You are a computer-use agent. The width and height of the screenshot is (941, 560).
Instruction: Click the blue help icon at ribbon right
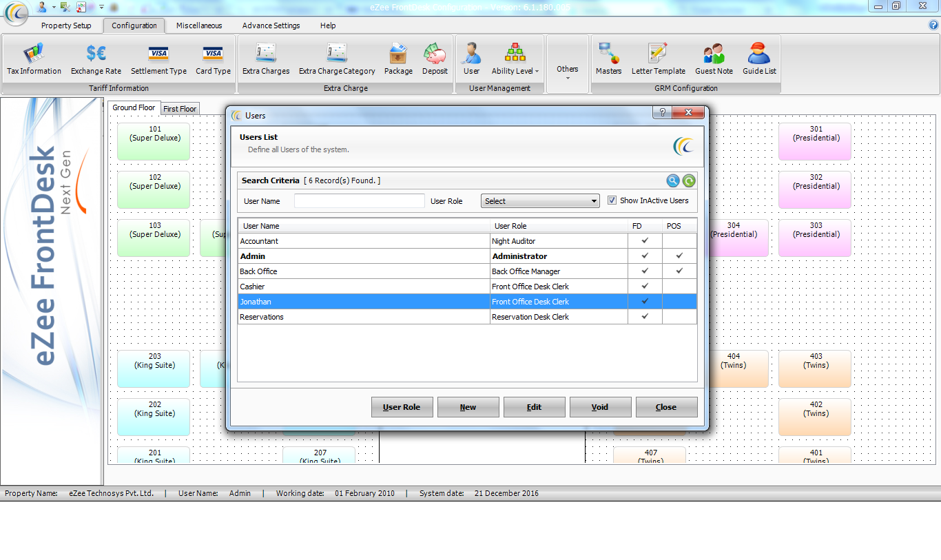[933, 25]
